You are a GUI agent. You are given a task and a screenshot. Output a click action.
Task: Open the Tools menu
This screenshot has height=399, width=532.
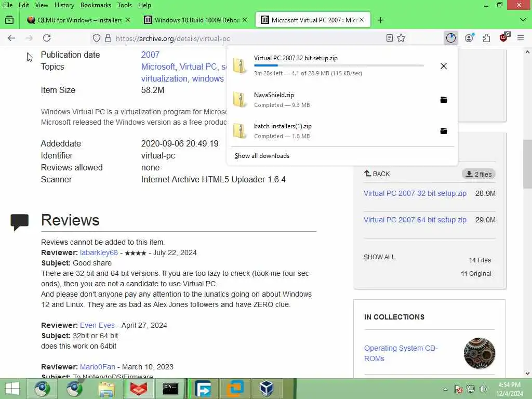(125, 5)
